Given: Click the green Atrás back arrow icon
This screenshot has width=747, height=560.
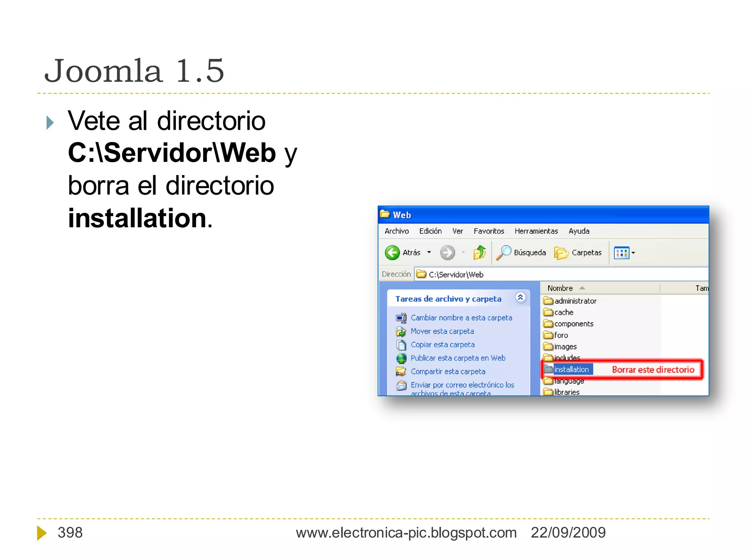Looking at the screenshot, I should (x=392, y=252).
